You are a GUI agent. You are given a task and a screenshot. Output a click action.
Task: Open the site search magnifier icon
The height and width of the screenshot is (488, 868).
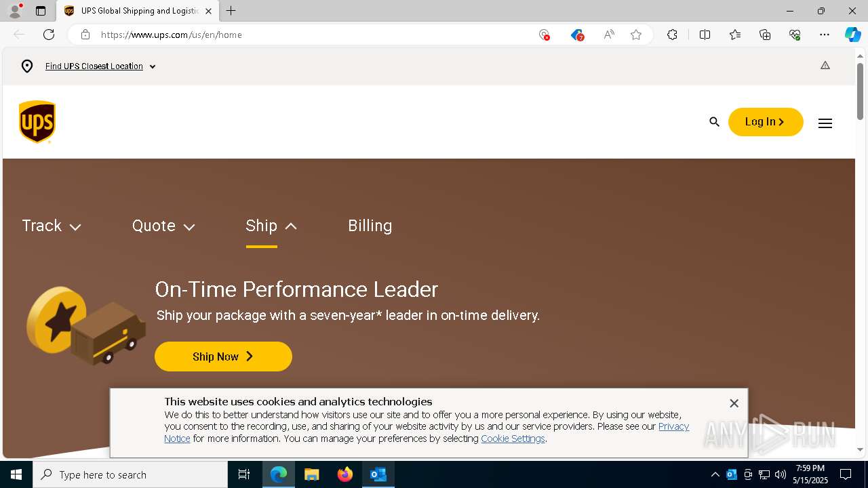coord(714,122)
